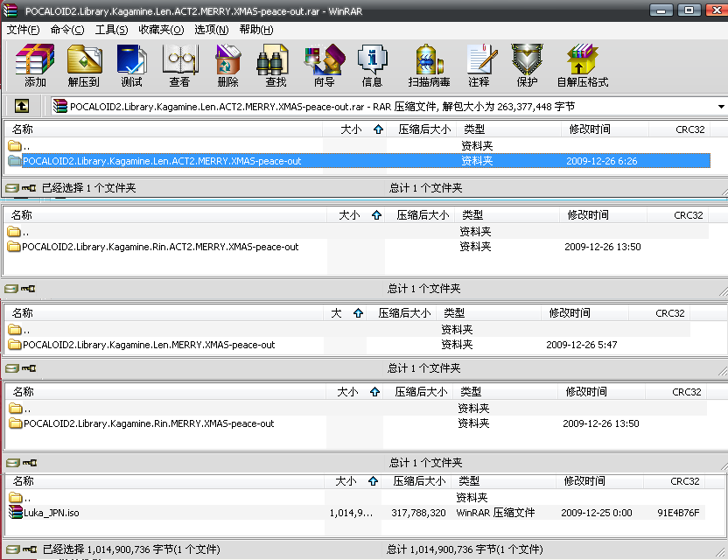This screenshot has height=560, width=728.
Task: Click the drive icon in bottom status bar
Action: coord(13,549)
